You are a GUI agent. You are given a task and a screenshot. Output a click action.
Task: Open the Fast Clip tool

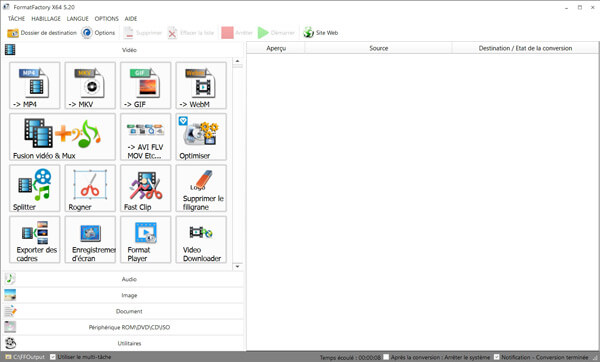point(146,188)
